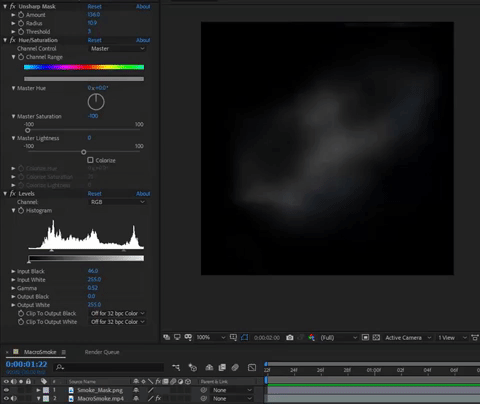Image resolution: width=480 pixels, height=404 pixels.
Task: Enable stopwatch for Threshold property
Action: (21, 32)
